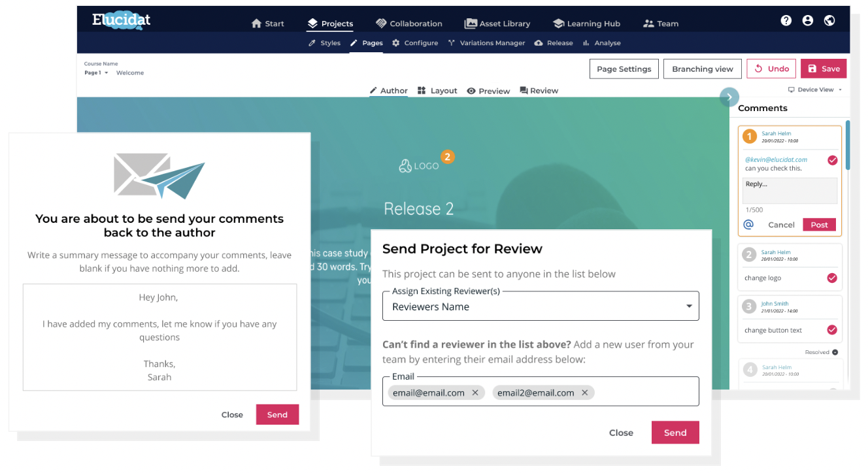
Task: Switch to the Preview mode tab
Action: click(488, 91)
